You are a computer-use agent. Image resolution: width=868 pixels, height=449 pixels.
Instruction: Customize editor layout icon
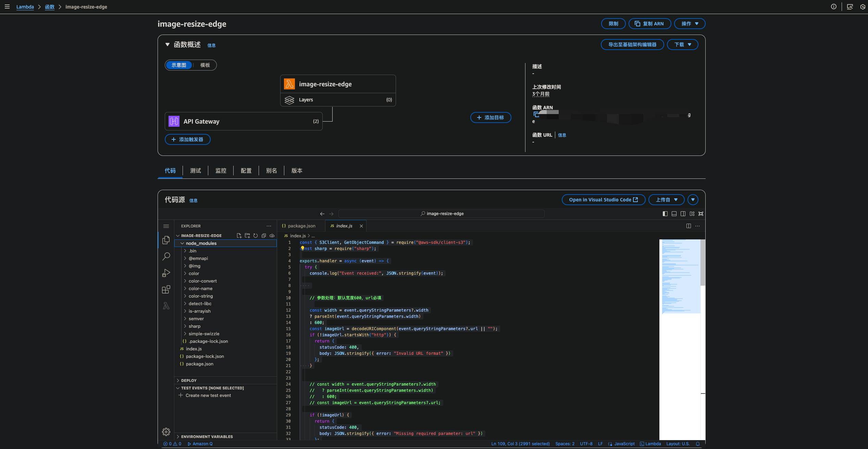coord(692,214)
